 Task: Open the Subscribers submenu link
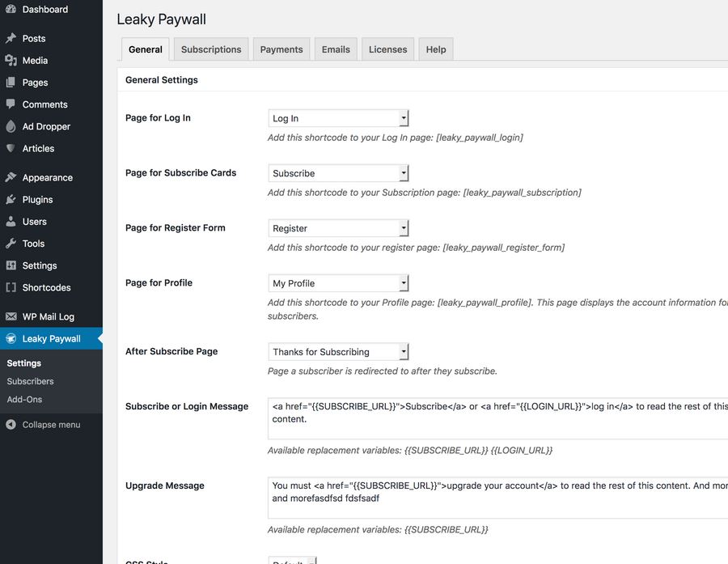30,381
